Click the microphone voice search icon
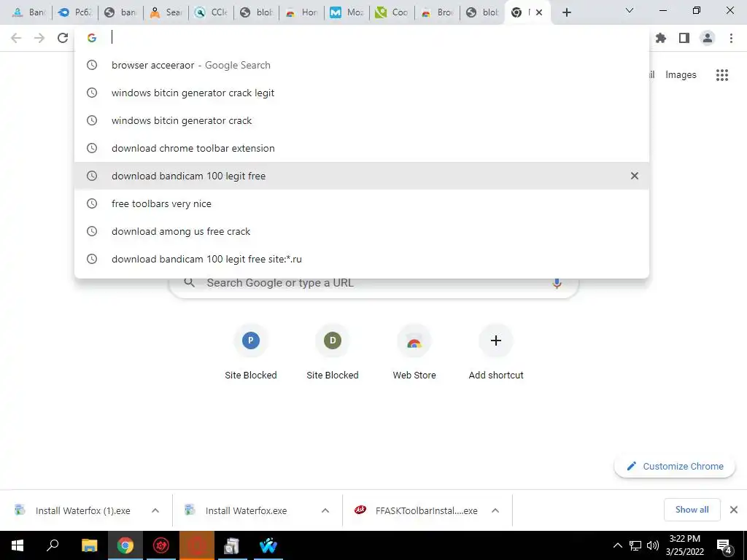The height and width of the screenshot is (560, 747). click(x=557, y=283)
